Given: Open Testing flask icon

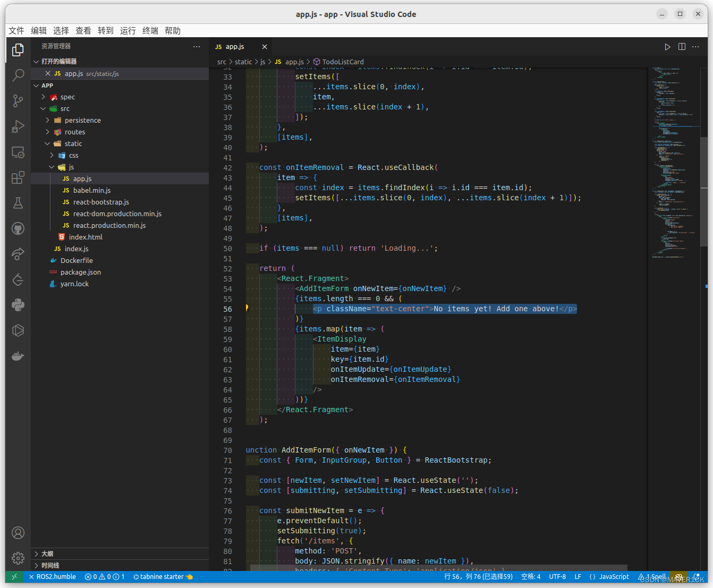Looking at the screenshot, I should click(x=18, y=203).
